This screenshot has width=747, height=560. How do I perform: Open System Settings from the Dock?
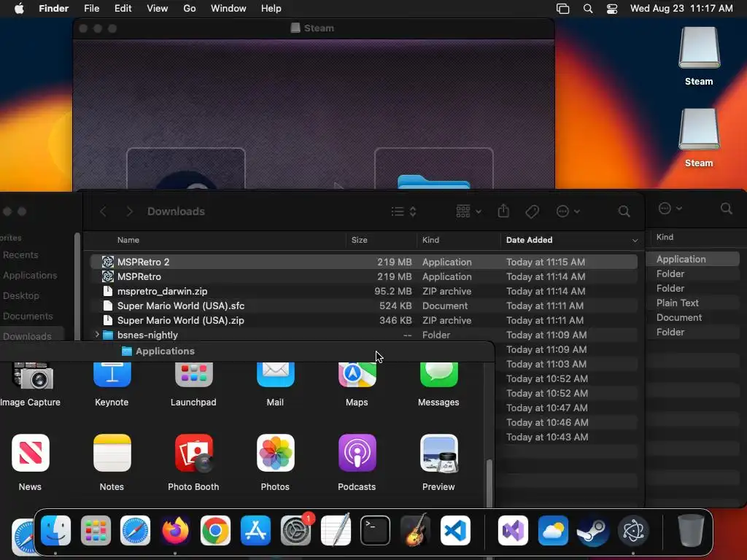pyautogui.click(x=296, y=531)
